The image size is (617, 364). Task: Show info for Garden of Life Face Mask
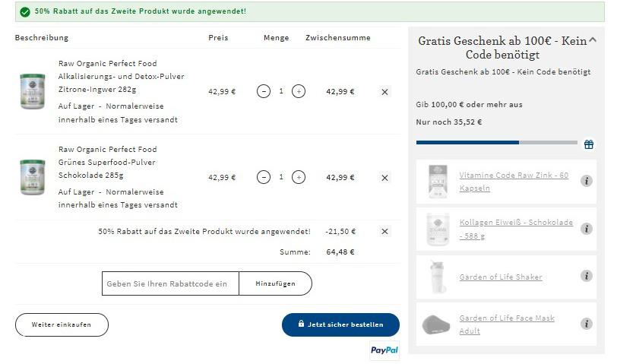[x=587, y=324]
